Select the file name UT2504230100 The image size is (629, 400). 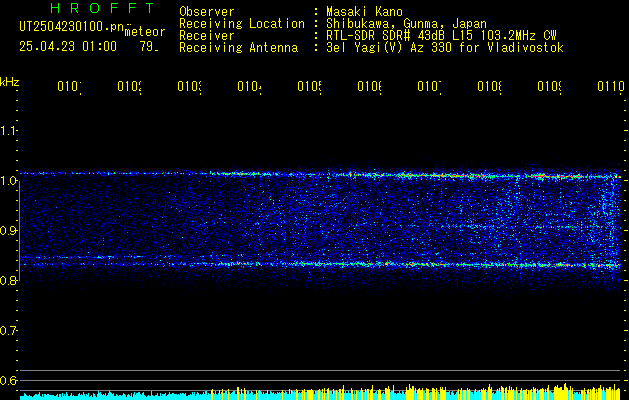tap(72, 27)
